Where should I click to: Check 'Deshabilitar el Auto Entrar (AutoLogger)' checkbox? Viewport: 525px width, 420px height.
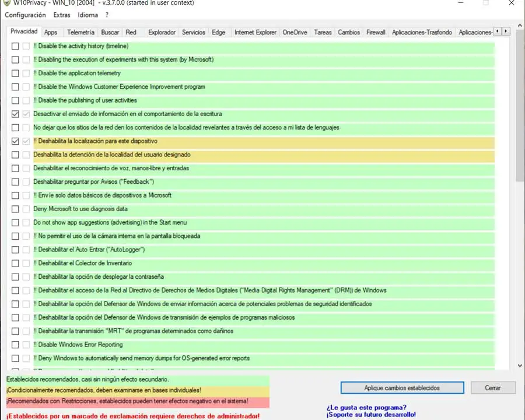pos(15,250)
